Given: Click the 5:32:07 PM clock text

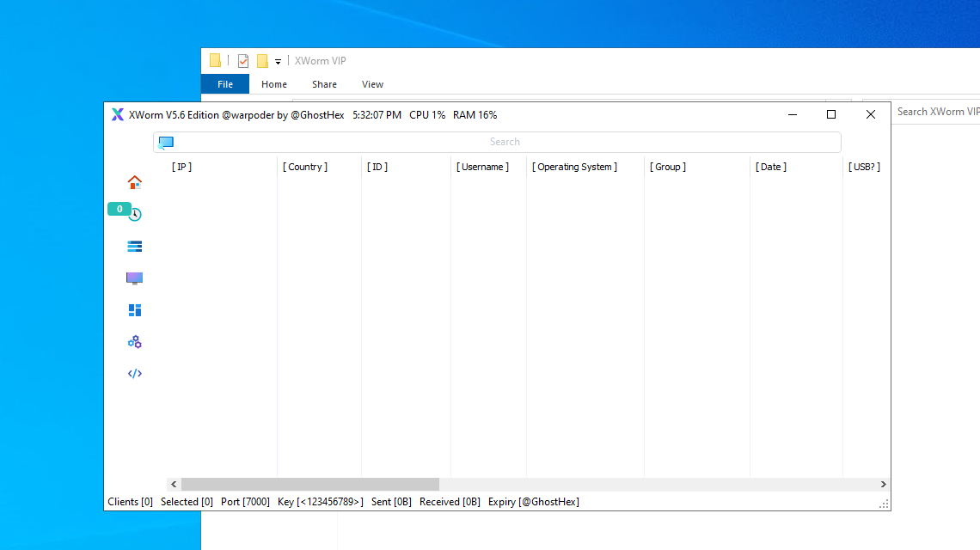Looking at the screenshot, I should pos(377,115).
